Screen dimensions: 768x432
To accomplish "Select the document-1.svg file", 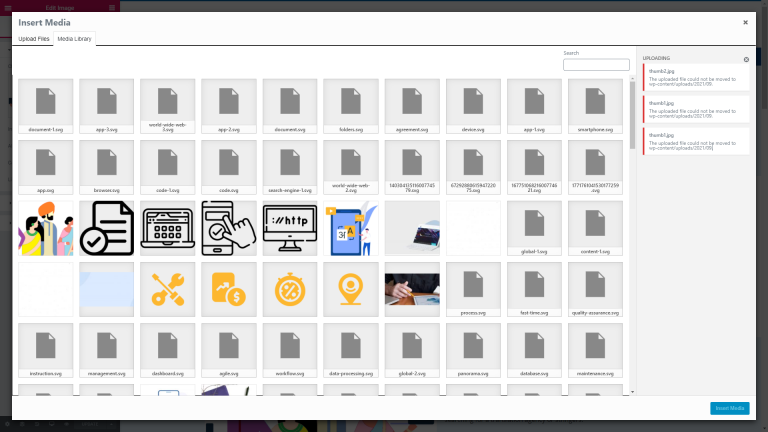I will (x=46, y=106).
